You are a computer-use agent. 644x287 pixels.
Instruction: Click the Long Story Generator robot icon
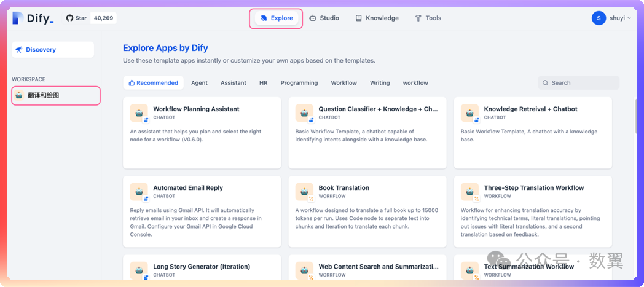click(139, 270)
